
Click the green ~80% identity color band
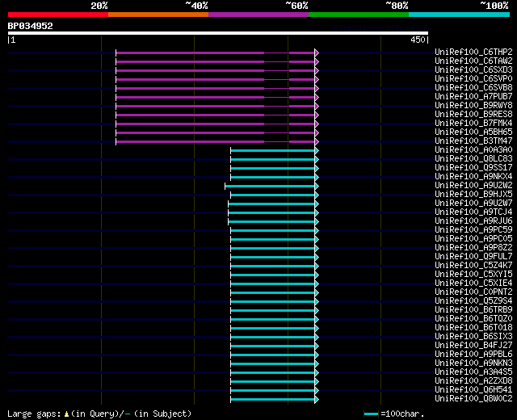tap(359, 15)
